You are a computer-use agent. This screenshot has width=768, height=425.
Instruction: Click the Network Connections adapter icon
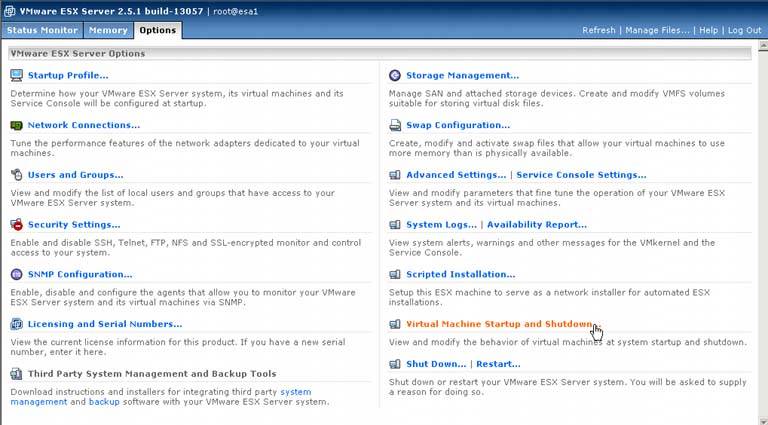click(17, 125)
